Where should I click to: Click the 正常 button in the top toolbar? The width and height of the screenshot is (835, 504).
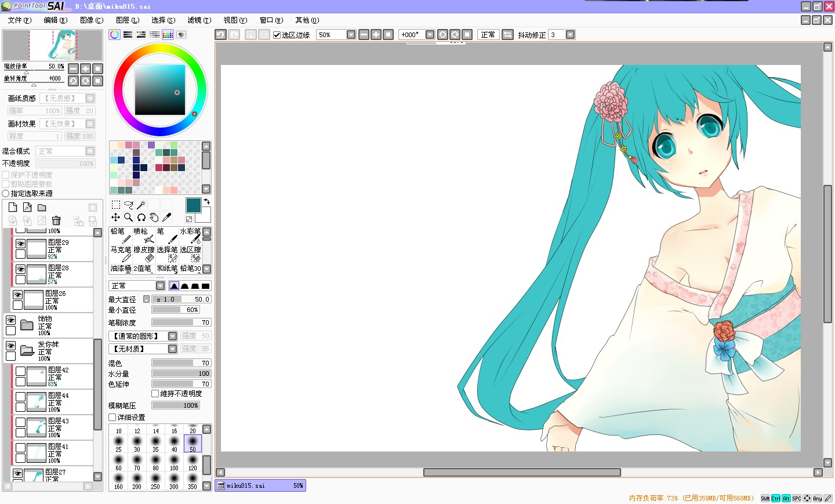488,35
